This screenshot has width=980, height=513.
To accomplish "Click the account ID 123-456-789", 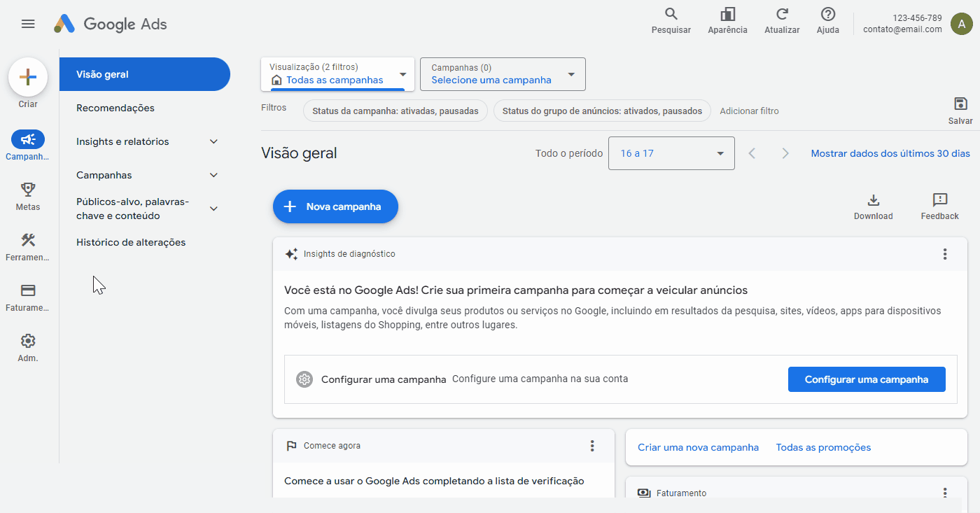I will (x=917, y=18).
